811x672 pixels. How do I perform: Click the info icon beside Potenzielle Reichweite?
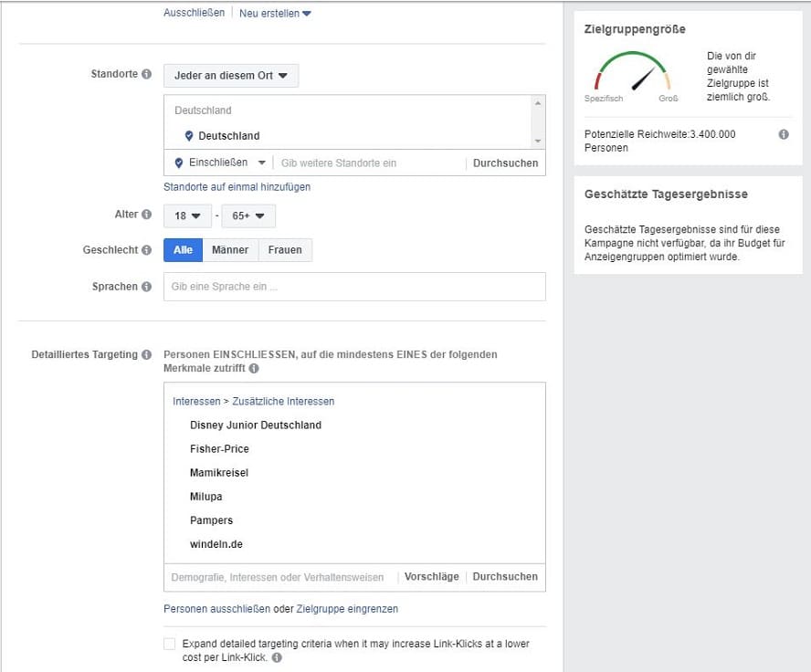[x=784, y=134]
